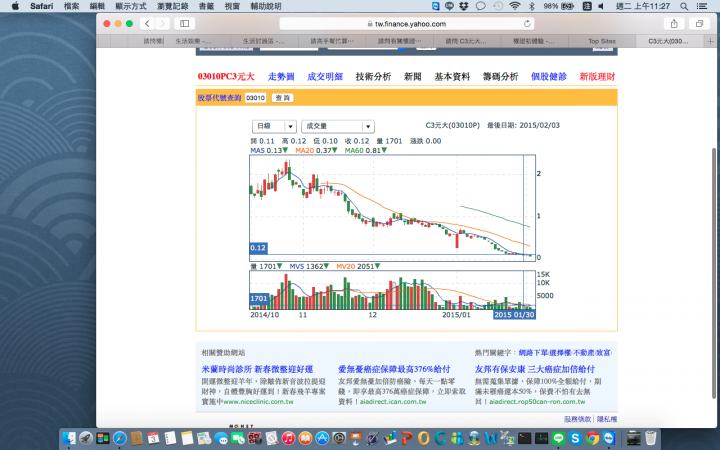Open LINE app in the Dock

(x=558, y=438)
